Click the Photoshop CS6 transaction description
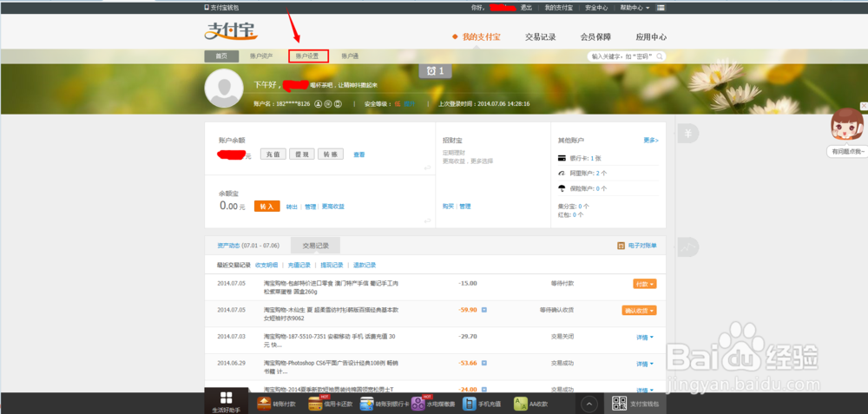Viewport: 868px width, 414px height. click(x=331, y=366)
